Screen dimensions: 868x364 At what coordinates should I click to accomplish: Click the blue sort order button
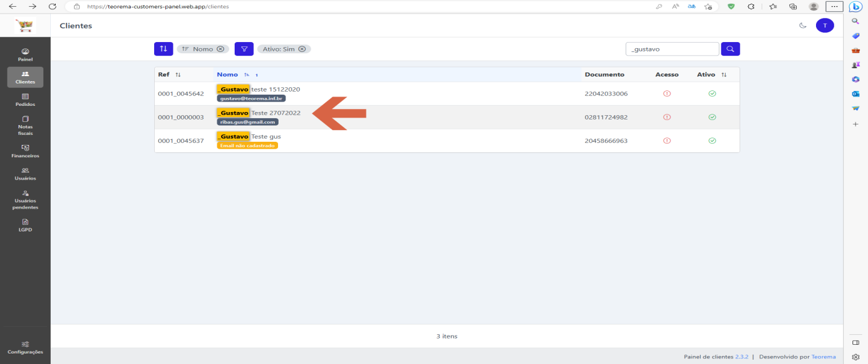pos(163,49)
